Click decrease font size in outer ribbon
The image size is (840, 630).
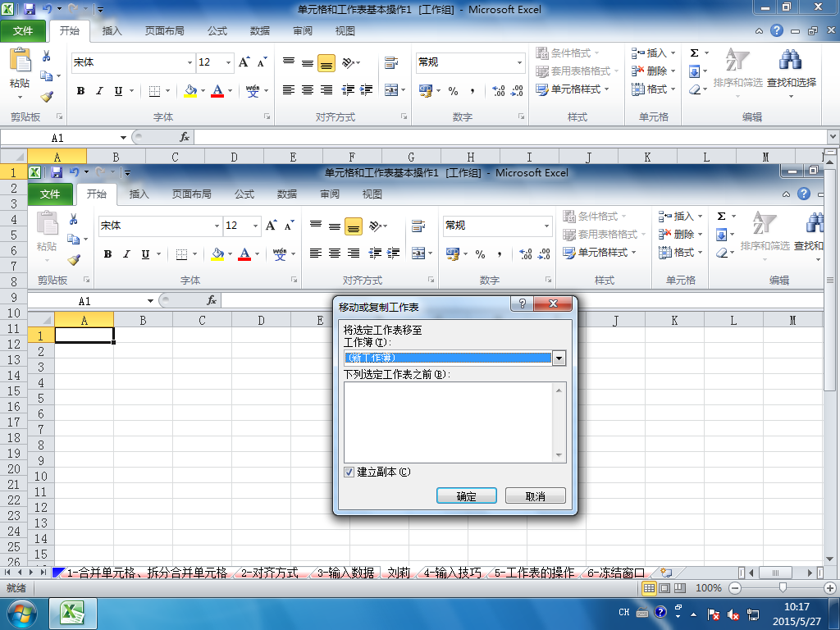(262, 62)
